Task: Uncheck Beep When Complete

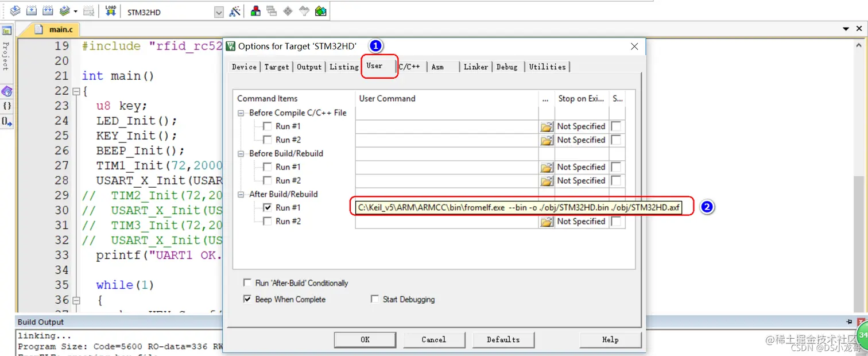Action: [247, 299]
